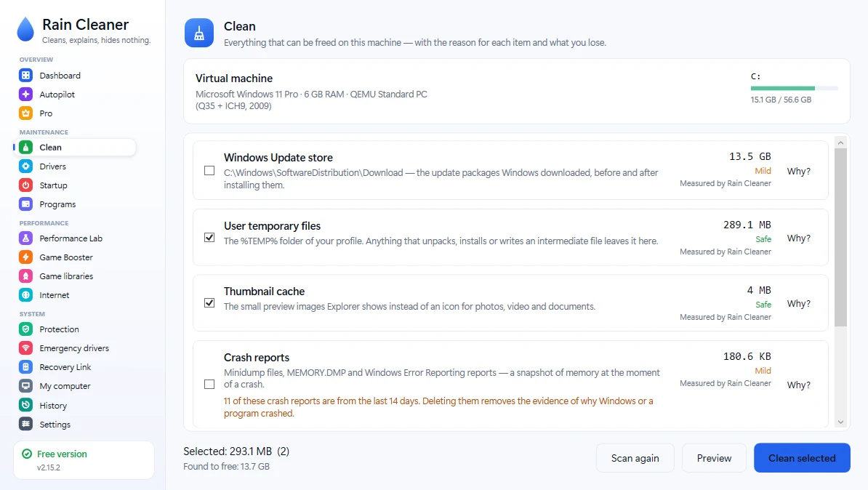Screen dimensions: 868x490
Task: Click the Clean selected button
Action: coord(802,458)
